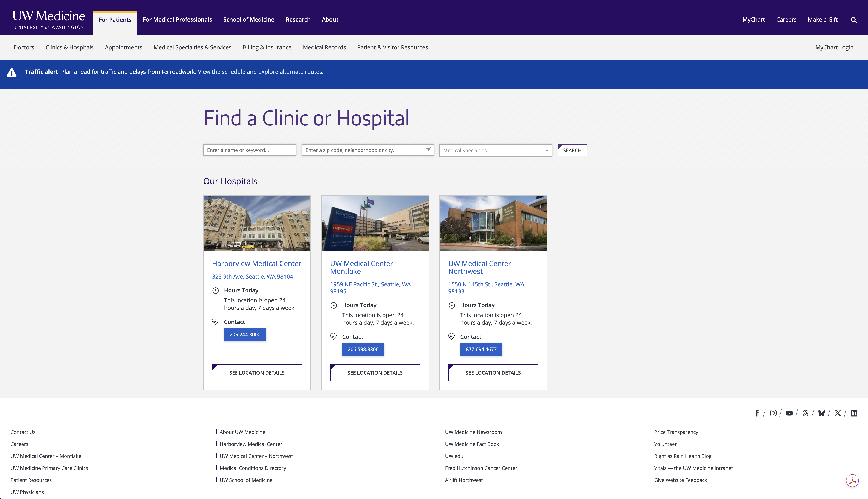Open UW Medicine Facebook page icon

(x=757, y=413)
